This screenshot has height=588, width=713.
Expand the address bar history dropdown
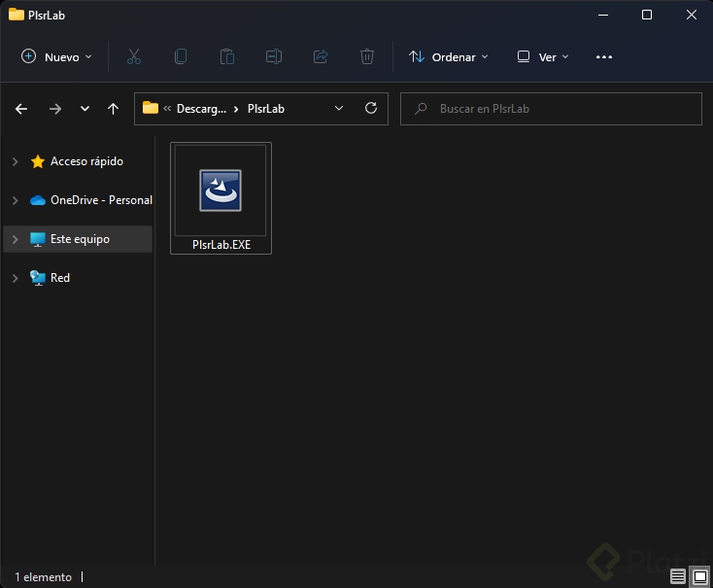(x=339, y=108)
